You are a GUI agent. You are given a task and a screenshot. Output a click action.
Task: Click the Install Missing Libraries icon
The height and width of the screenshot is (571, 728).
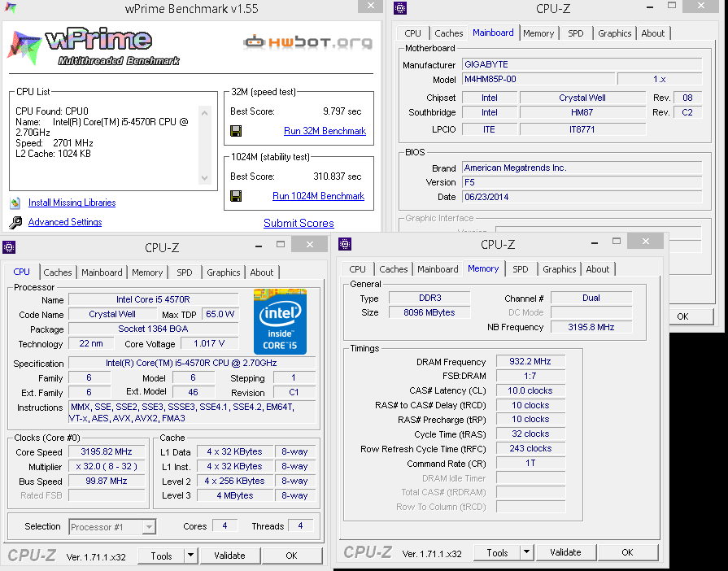point(15,203)
